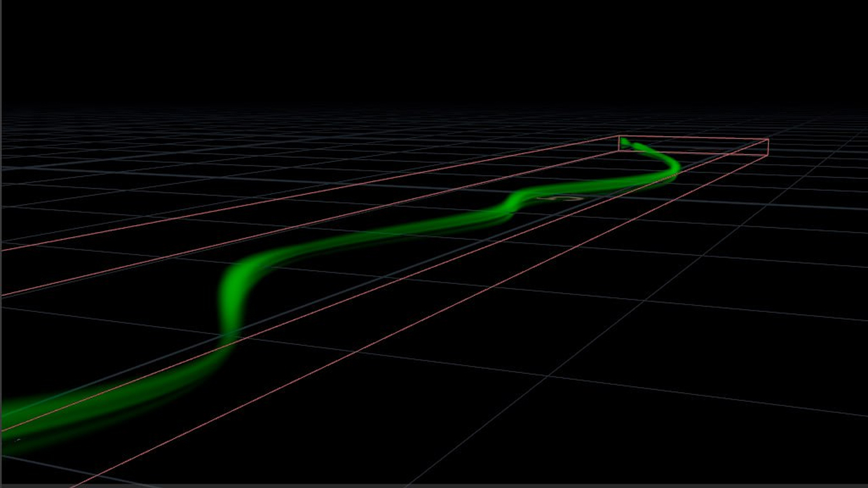This screenshot has width=868, height=488.
Task: Click the green emitter arrowhead inside bounding box
Action: point(627,144)
